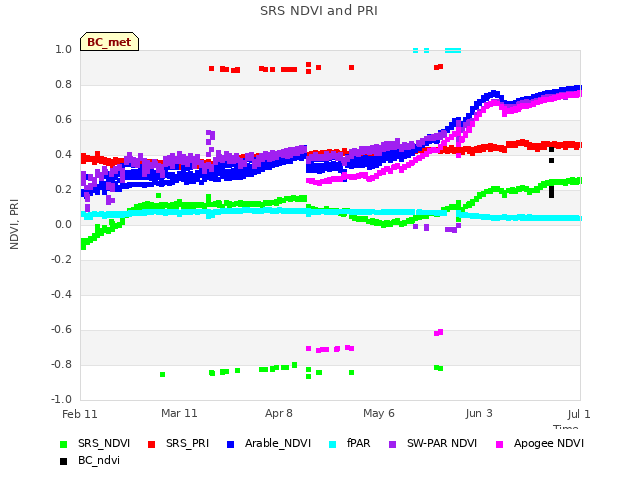640x480 pixels.
Task: Click the -0.2 y-axis tick label
Action: pos(61,259)
